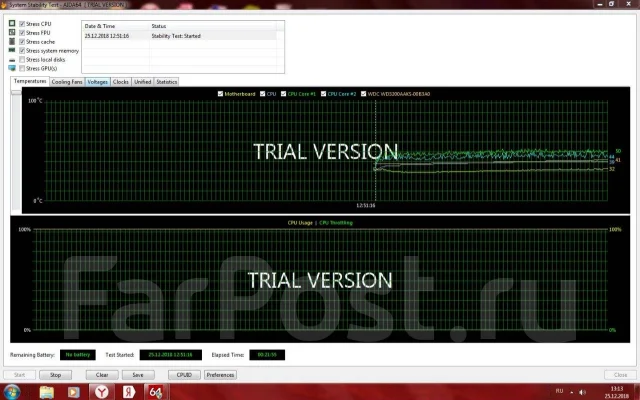The image size is (640, 400).
Task: Click the disk icon beside Stress local disks
Action: point(12,60)
